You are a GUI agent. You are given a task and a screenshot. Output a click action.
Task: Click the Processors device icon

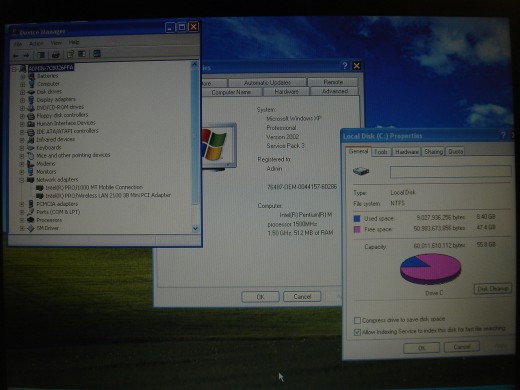pyautogui.click(x=31, y=220)
